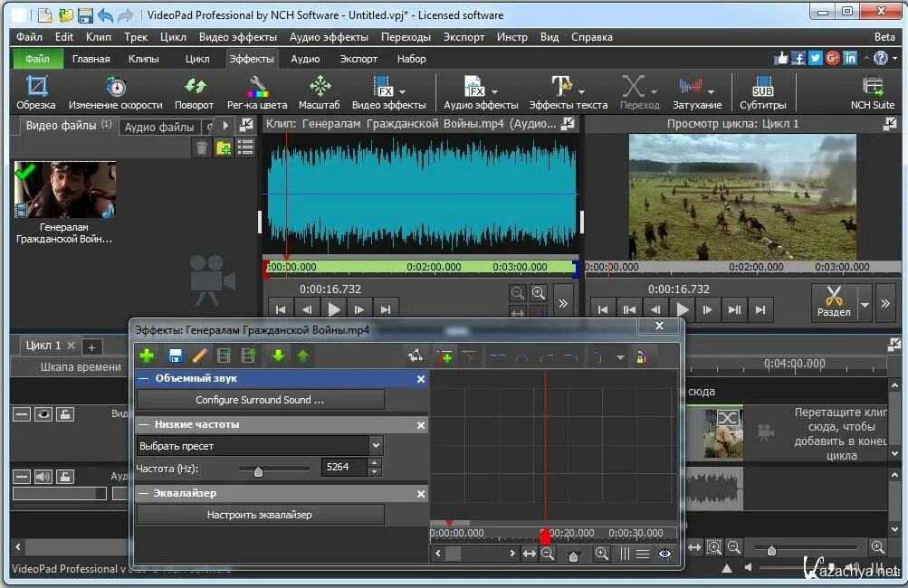908x588 pixels.
Task: Zoom in effects keyframe timeline
Action: tap(602, 554)
